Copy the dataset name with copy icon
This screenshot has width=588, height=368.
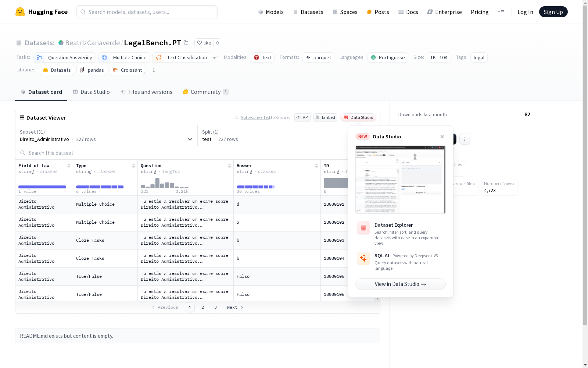tap(186, 43)
